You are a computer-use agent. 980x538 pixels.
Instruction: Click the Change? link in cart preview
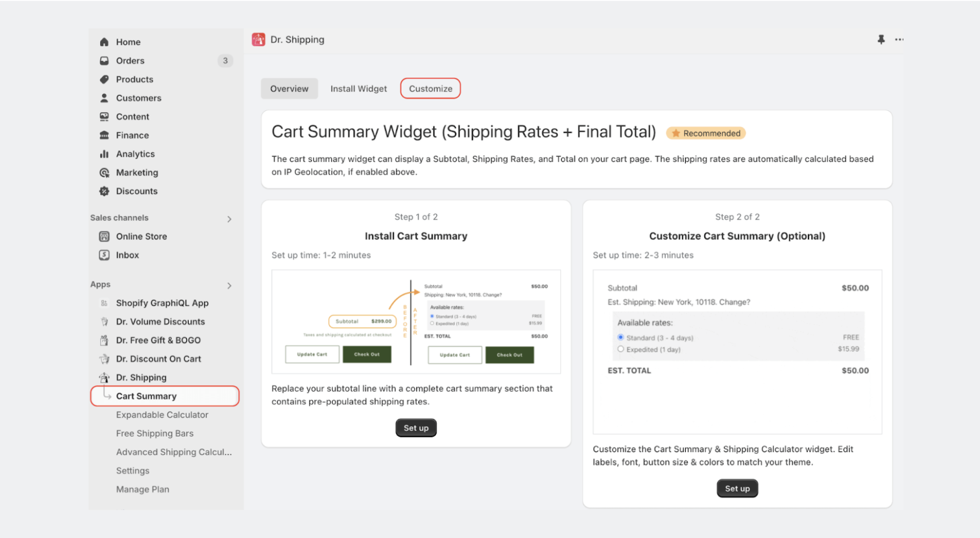pyautogui.click(x=734, y=302)
